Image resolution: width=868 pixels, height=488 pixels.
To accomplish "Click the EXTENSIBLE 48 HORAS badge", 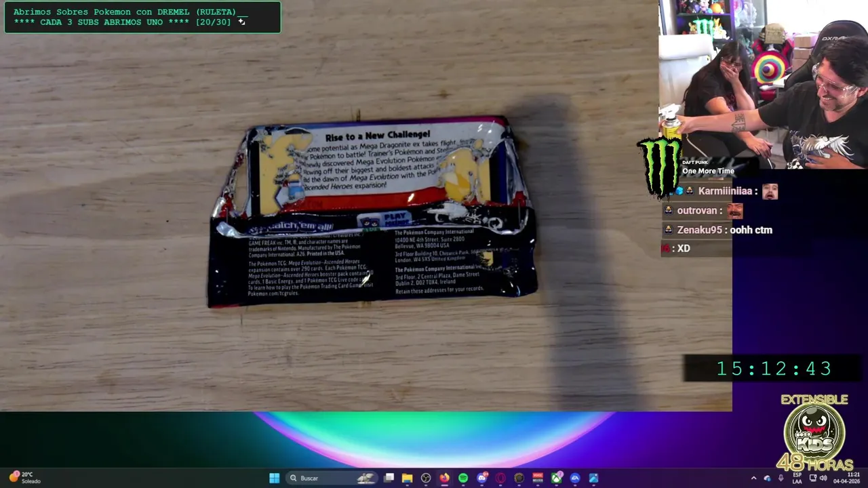I will [814, 432].
